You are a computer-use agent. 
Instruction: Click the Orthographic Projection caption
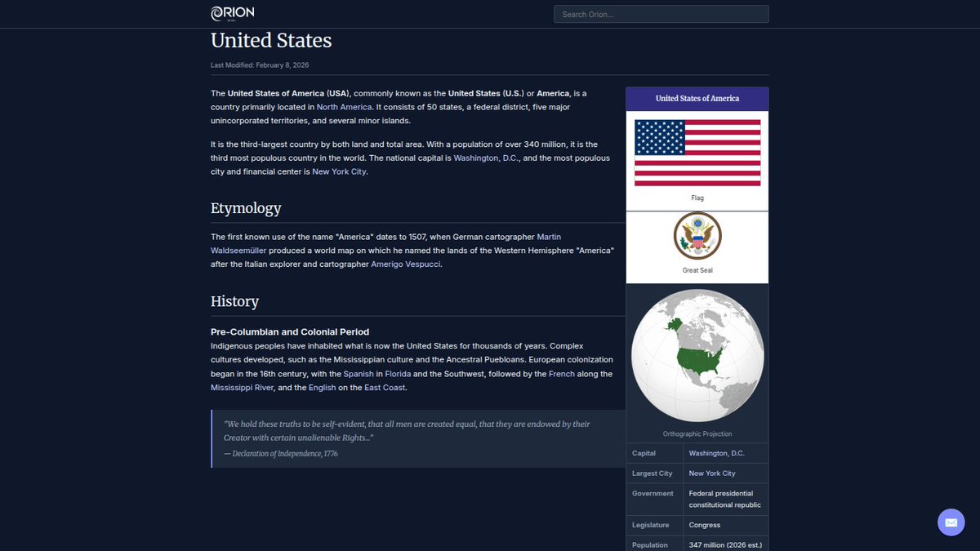[x=697, y=434]
